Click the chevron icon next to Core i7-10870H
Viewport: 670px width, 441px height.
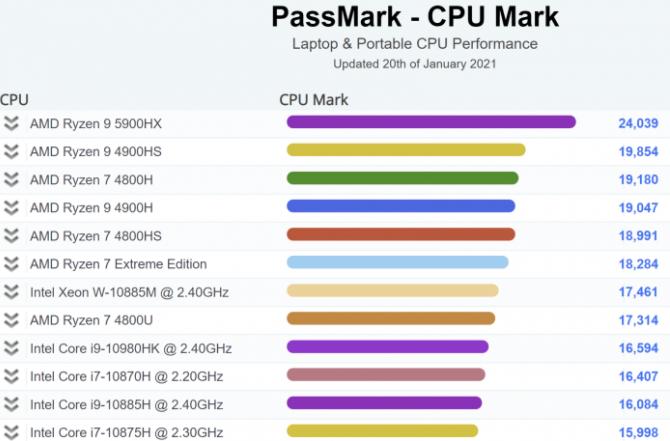point(12,376)
